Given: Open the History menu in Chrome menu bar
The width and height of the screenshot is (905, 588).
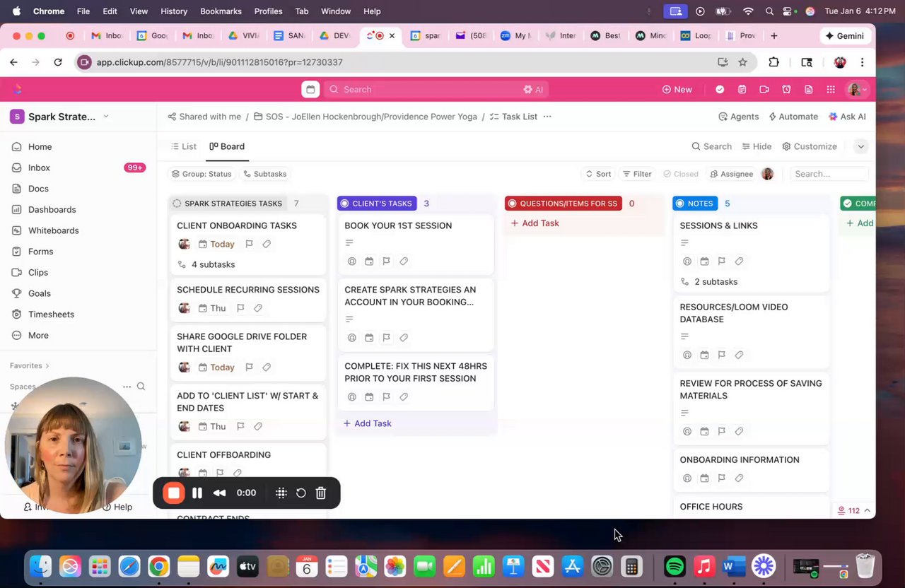Looking at the screenshot, I should [x=174, y=11].
